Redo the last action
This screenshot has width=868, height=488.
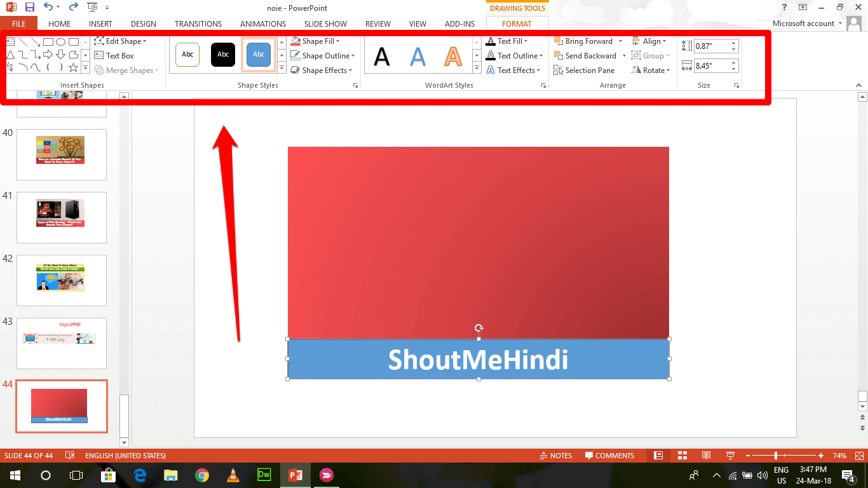[x=73, y=8]
